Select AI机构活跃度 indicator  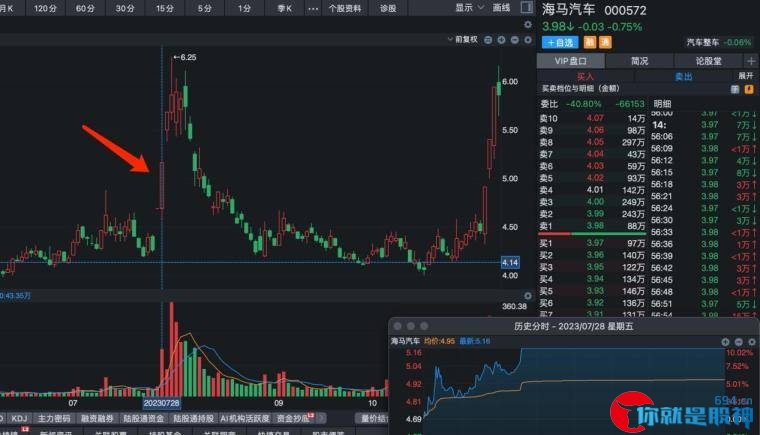(x=245, y=418)
